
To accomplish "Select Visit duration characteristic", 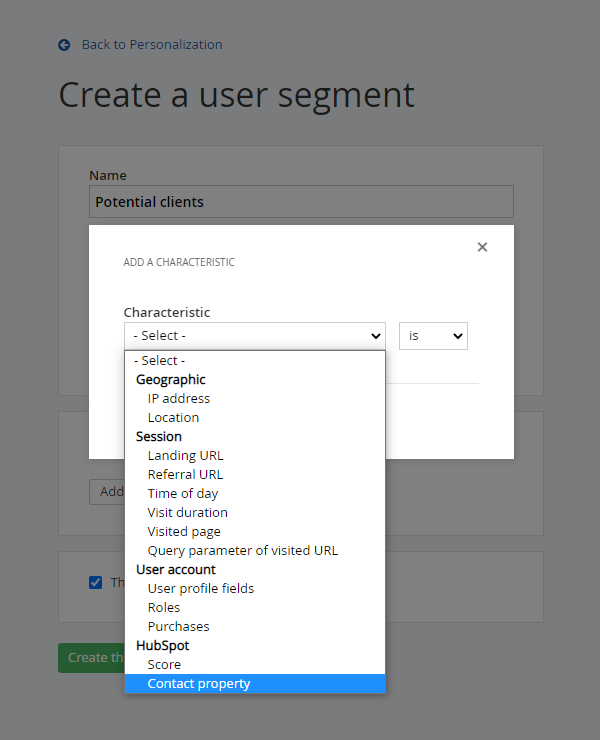I will pos(187,513).
